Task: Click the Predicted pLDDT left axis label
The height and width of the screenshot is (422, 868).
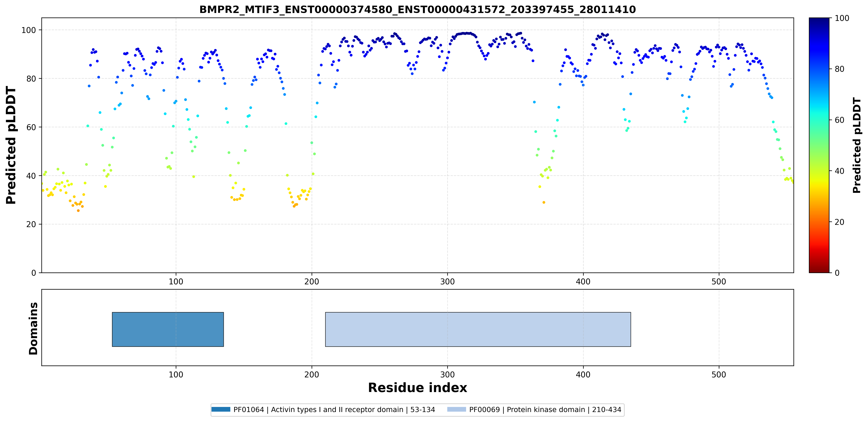Action: pyautogui.click(x=11, y=145)
